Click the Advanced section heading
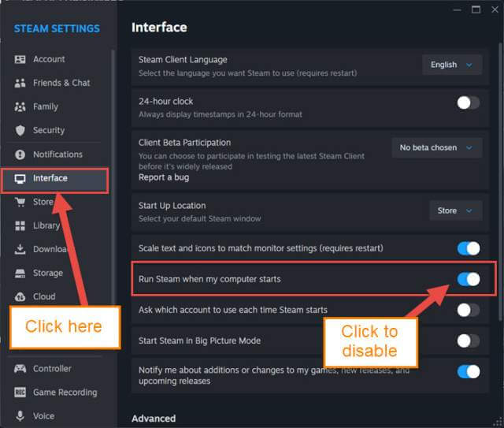The width and height of the screenshot is (504, 428). point(154,419)
